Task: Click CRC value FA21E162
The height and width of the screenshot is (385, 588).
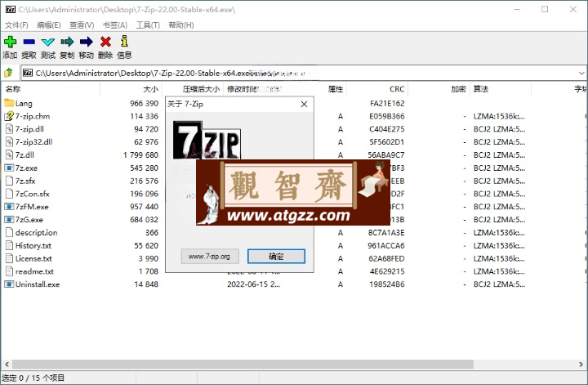Action: click(x=387, y=103)
